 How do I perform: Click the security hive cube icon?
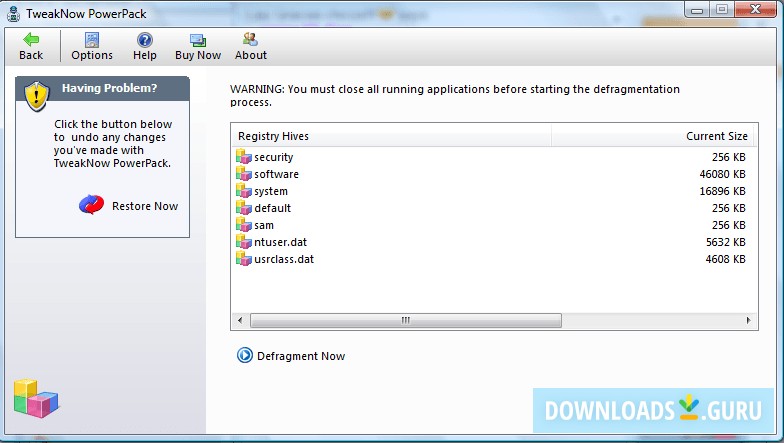[244, 156]
